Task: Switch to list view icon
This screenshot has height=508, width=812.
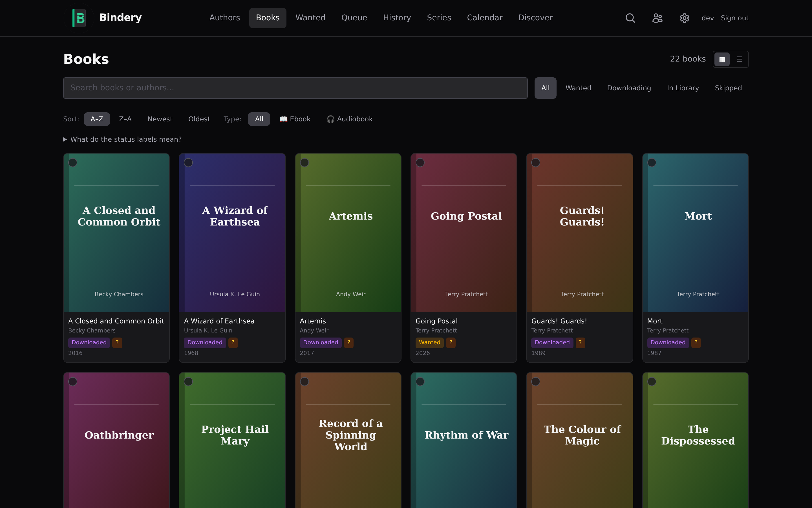Action: point(739,59)
